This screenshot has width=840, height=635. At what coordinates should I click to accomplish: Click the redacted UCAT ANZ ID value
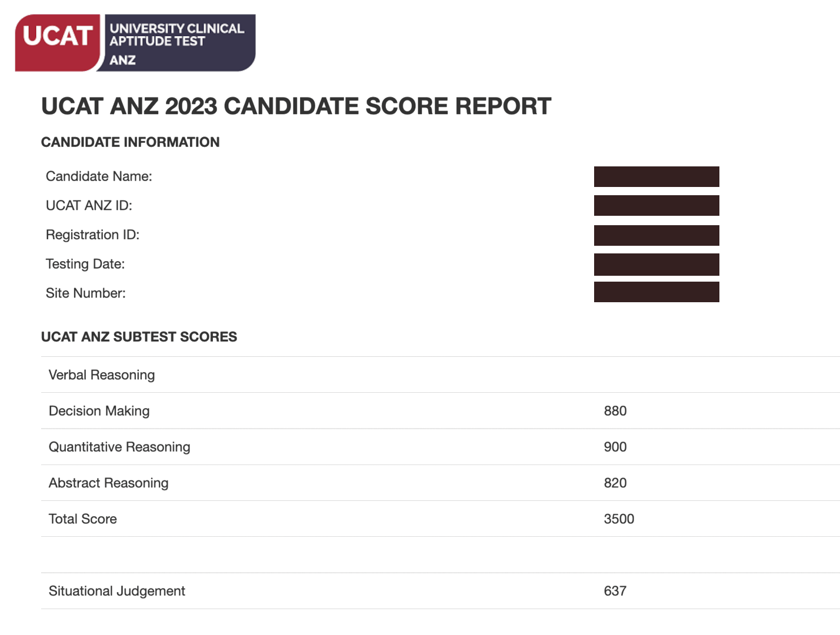click(656, 205)
